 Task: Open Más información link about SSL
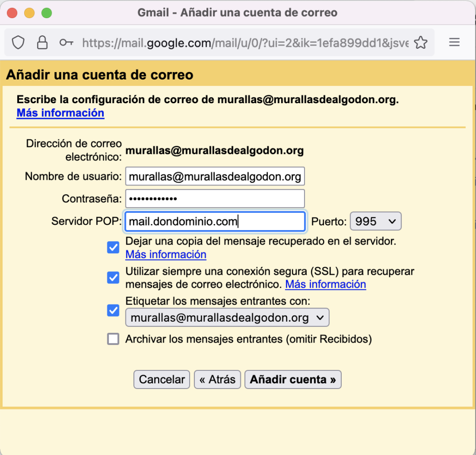[x=325, y=284]
